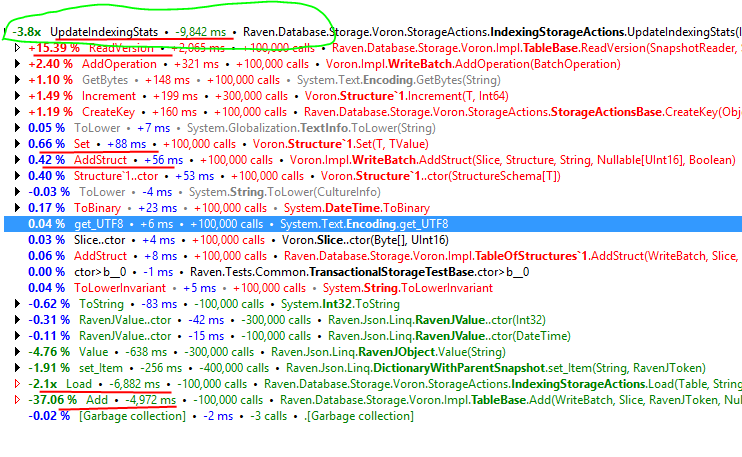Click the '-6,882 ms' Load time
The width and height of the screenshot is (742, 457).
click(x=134, y=384)
